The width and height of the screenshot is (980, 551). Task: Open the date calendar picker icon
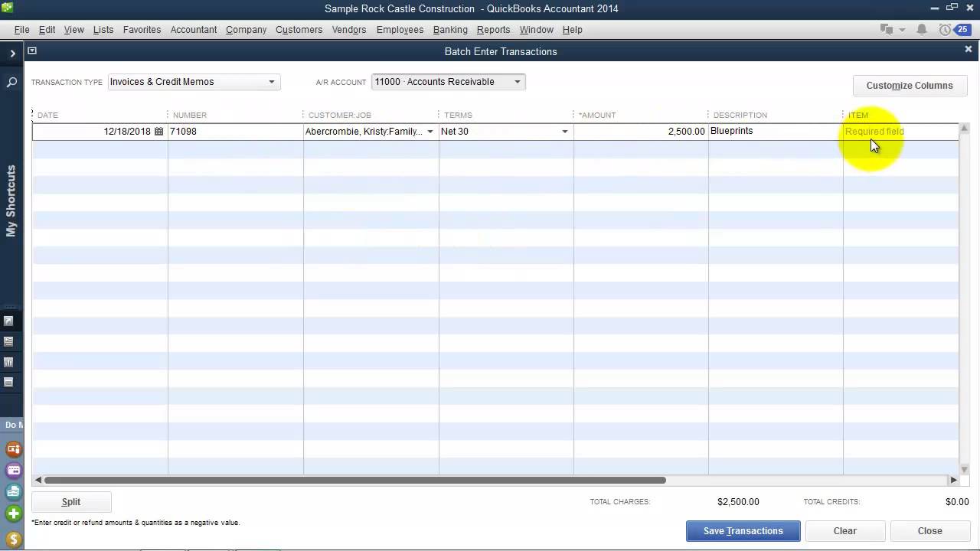158,132
